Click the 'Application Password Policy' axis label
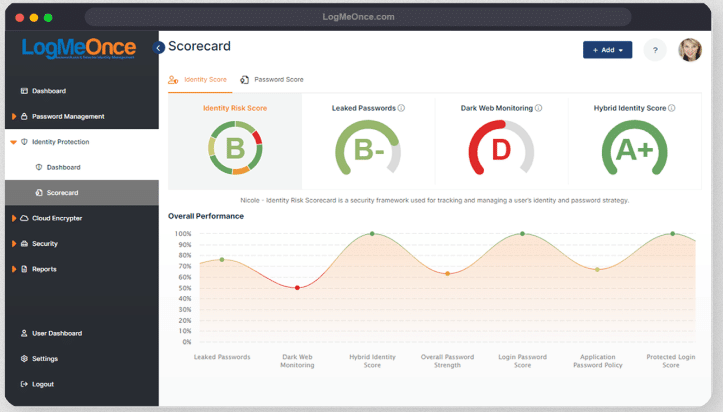 tap(598, 361)
